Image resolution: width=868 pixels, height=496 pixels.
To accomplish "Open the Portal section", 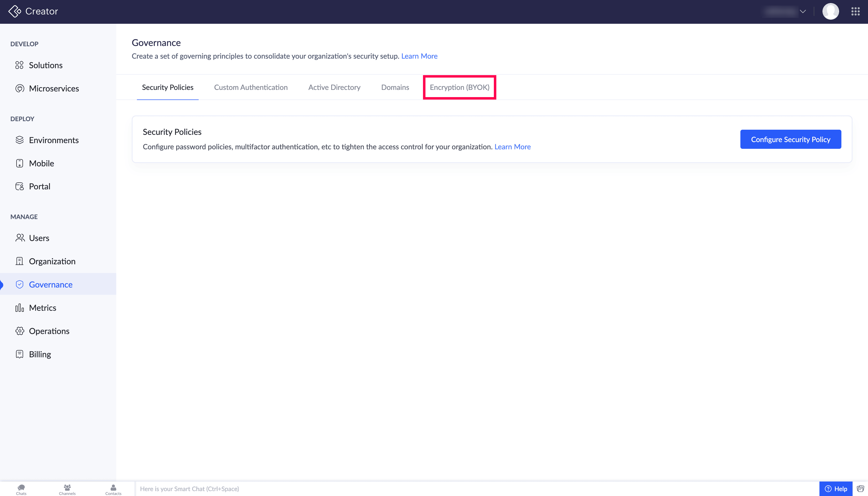I will tap(40, 186).
